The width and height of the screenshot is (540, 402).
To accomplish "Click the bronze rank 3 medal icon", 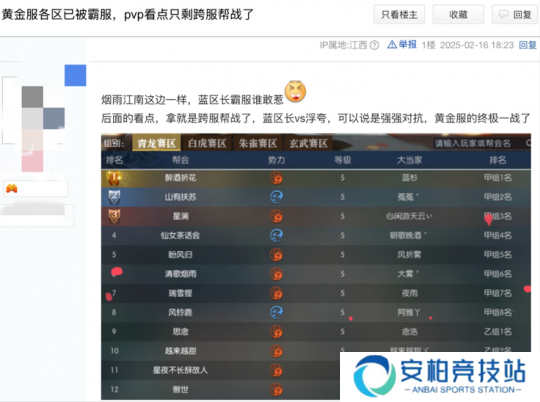I will tap(114, 216).
